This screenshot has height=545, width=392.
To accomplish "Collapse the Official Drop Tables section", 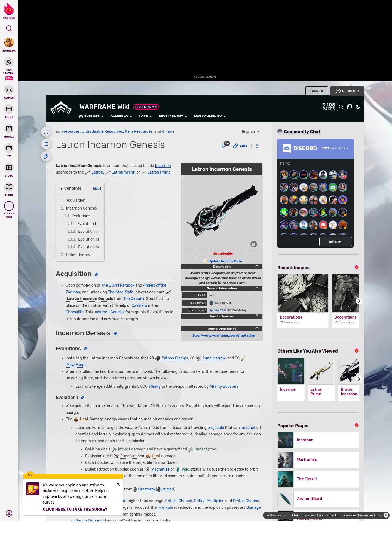I will pos(257,328).
